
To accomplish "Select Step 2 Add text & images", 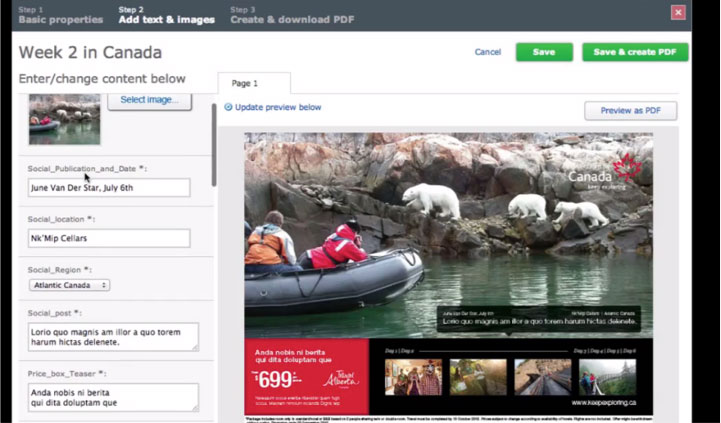I will (166, 15).
